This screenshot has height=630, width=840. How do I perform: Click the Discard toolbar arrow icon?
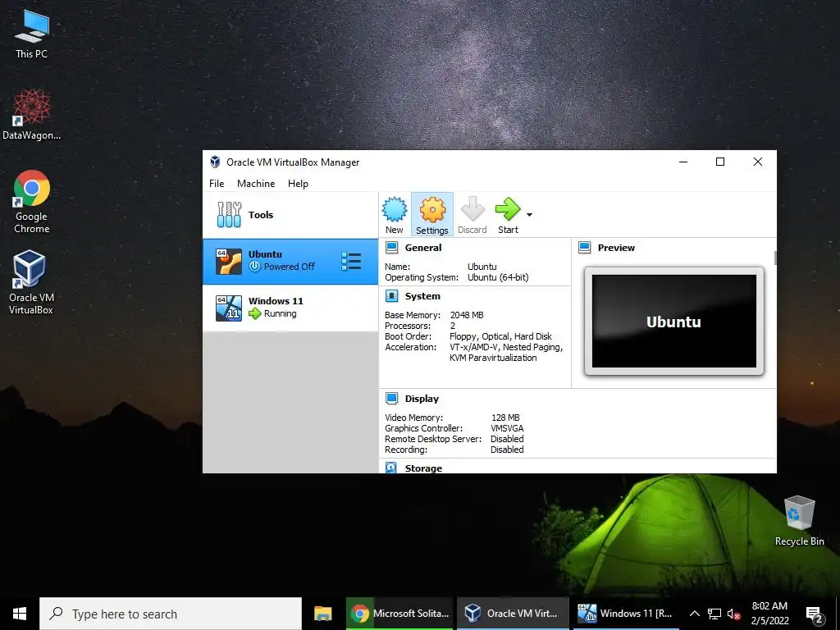point(472,209)
